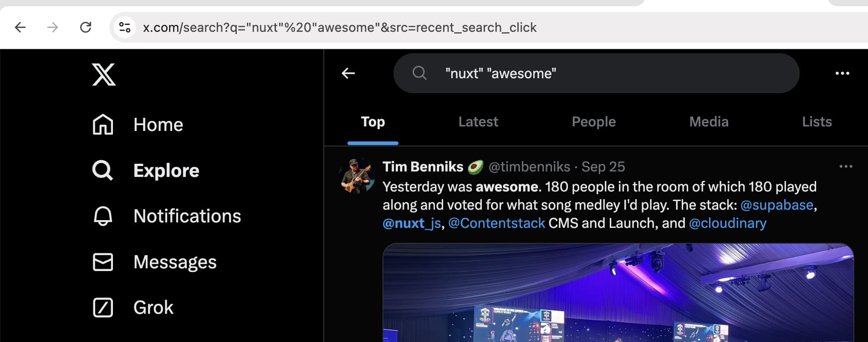Viewport: 868px width, 342px height.
Task: Select the People results tab
Action: click(x=593, y=121)
